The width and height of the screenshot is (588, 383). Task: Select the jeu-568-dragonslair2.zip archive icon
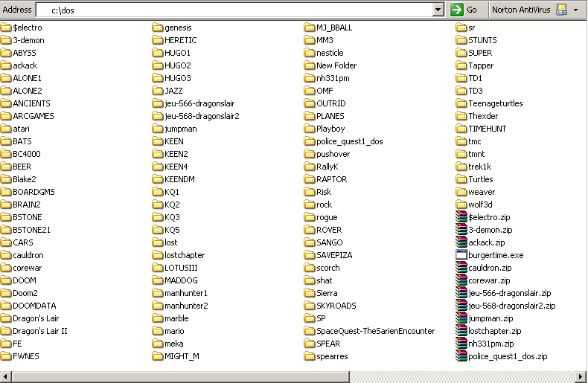pos(461,306)
